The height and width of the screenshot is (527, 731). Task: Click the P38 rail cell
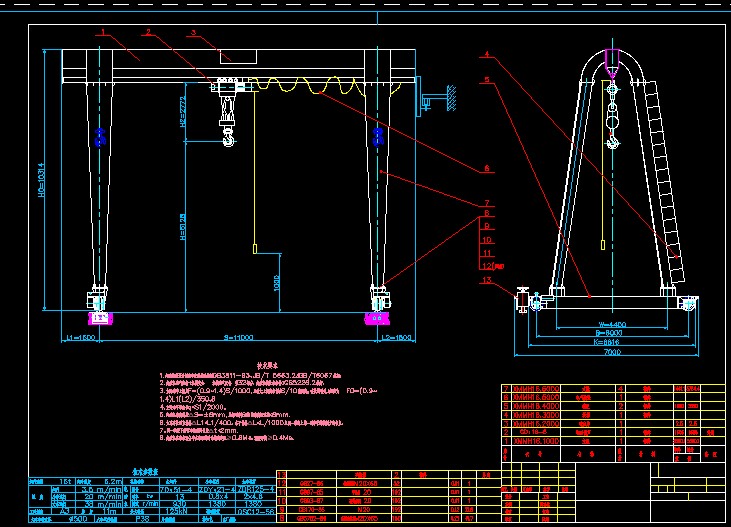coord(142,518)
